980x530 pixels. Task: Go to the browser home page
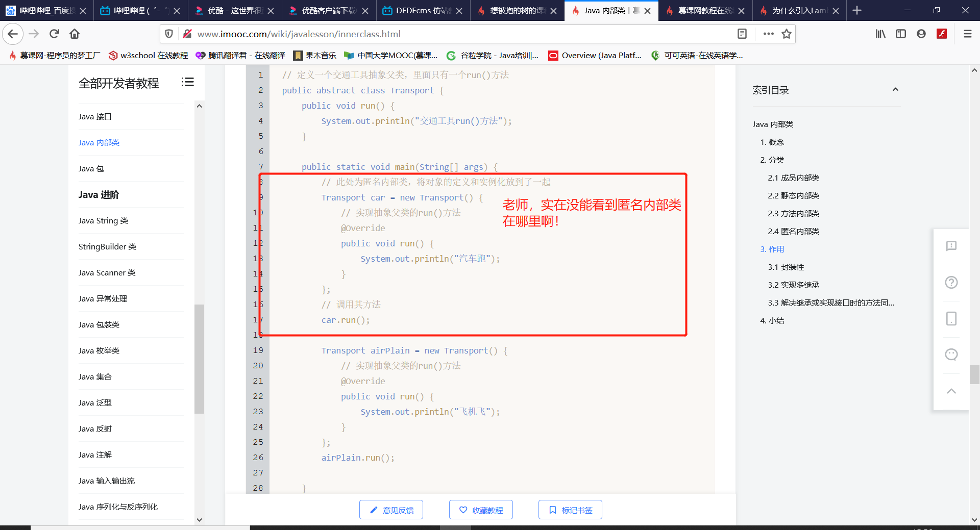(75, 34)
